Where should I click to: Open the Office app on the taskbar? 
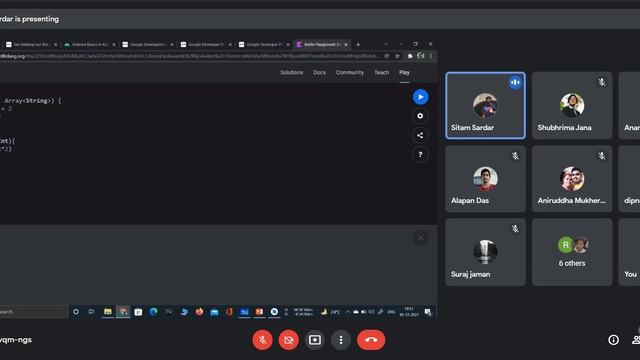coord(229,312)
